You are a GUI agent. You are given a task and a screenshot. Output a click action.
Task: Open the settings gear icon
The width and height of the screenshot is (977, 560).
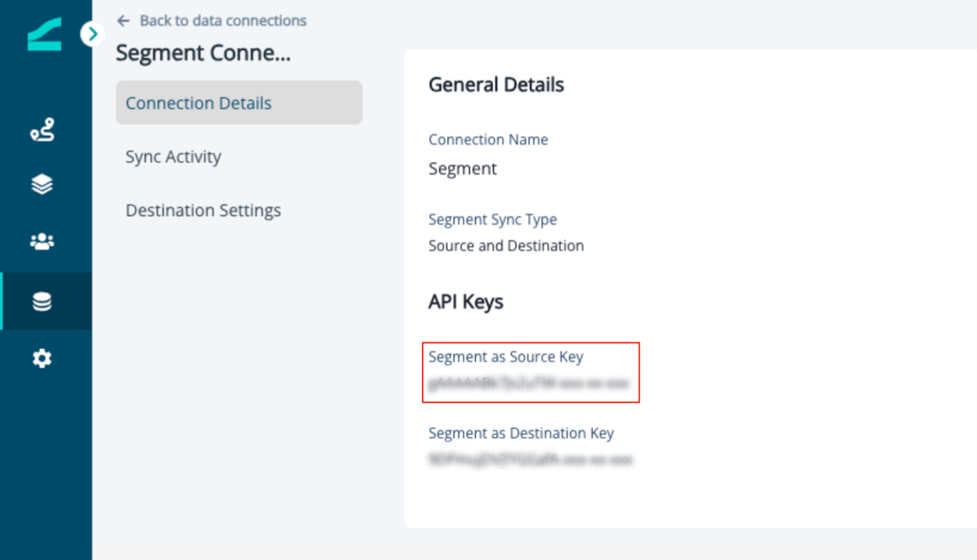click(42, 358)
